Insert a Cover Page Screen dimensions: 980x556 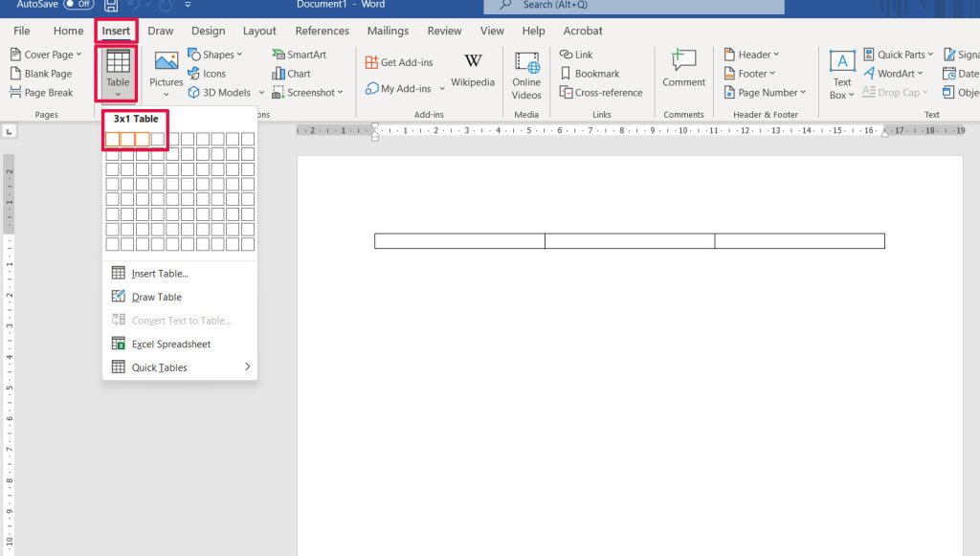coord(46,55)
